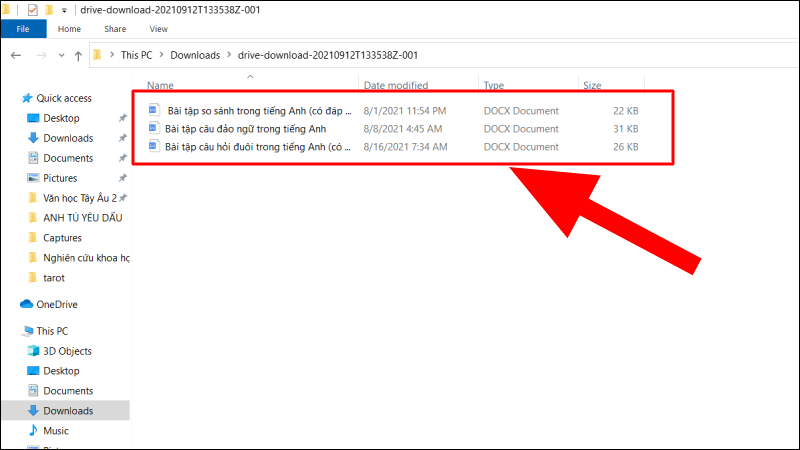The image size is (800, 450).
Task: Click pin icon beside Quick access Desktop
Action: pos(122,118)
